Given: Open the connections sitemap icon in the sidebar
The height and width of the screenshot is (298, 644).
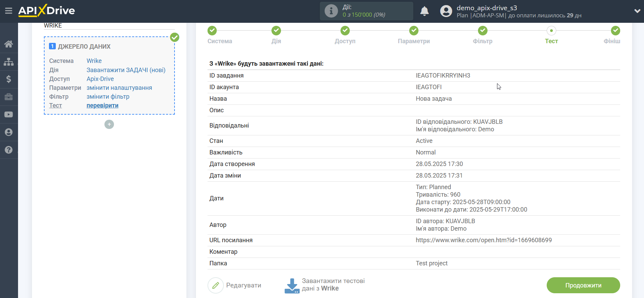Looking at the screenshot, I should [x=9, y=62].
